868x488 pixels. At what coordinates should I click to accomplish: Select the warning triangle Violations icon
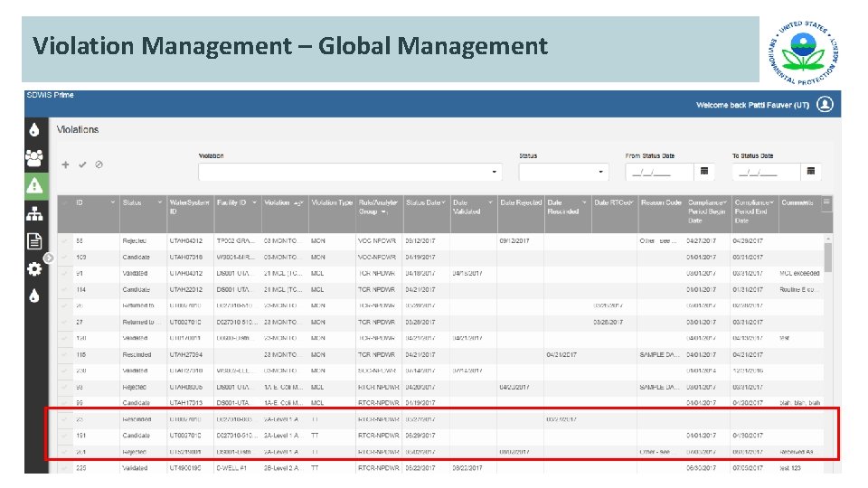(x=34, y=185)
